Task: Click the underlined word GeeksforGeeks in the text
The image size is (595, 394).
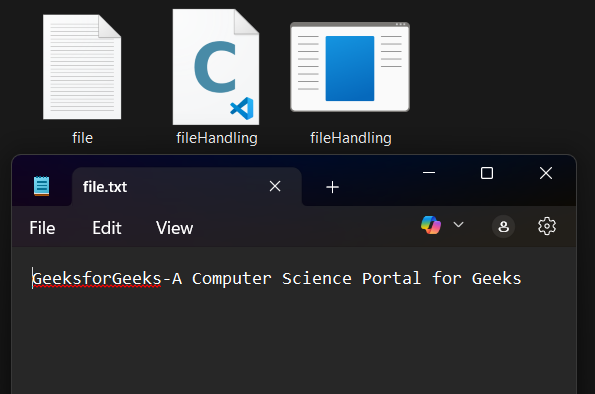Action: coord(97,279)
